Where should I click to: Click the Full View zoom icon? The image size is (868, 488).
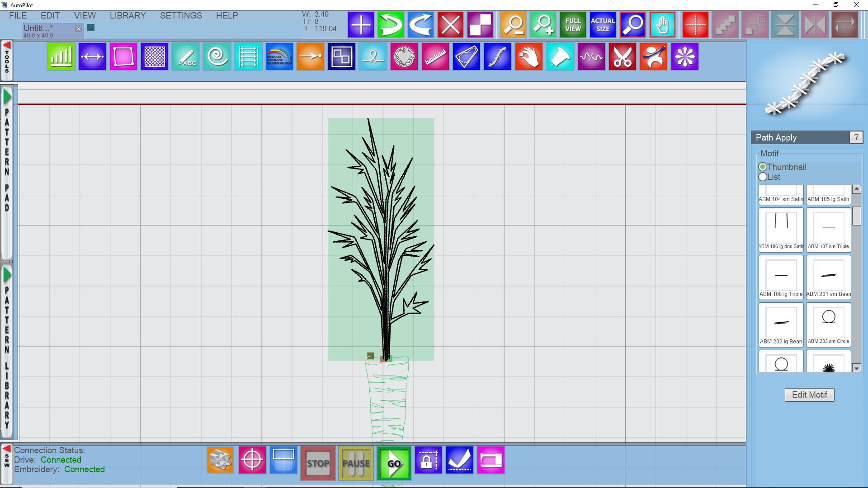click(573, 25)
